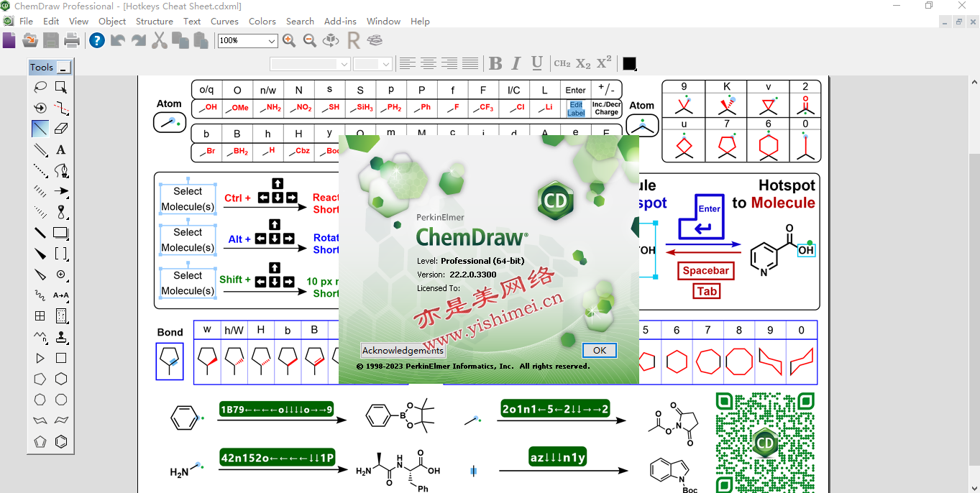Pick the Cyclopentane ring tool
This screenshot has width=980, height=493.
coord(40,379)
